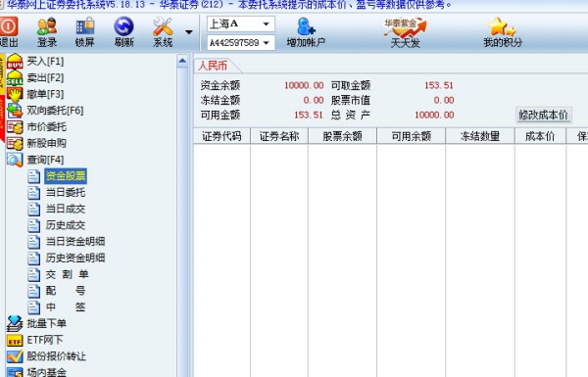Refresh data with the 刷新 icon
The image size is (588, 377).
coord(123,26)
